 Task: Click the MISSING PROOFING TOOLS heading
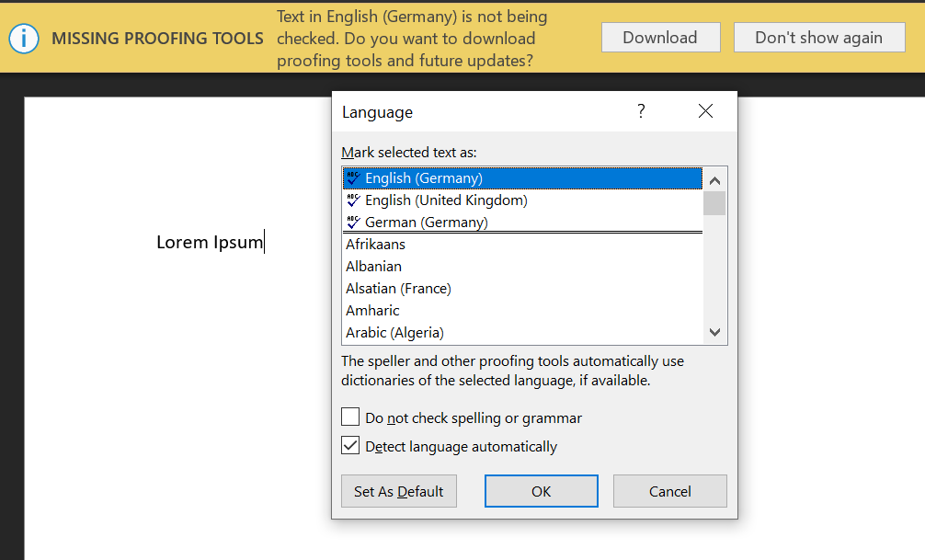157,39
